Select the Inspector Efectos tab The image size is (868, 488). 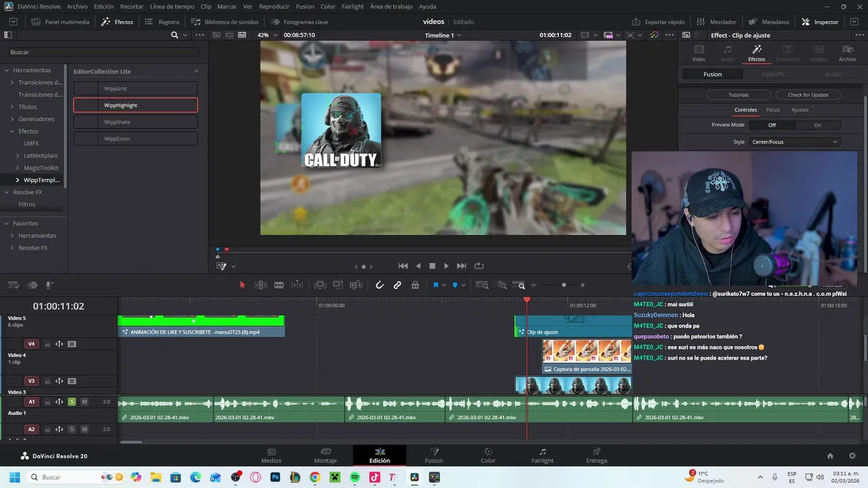click(757, 53)
